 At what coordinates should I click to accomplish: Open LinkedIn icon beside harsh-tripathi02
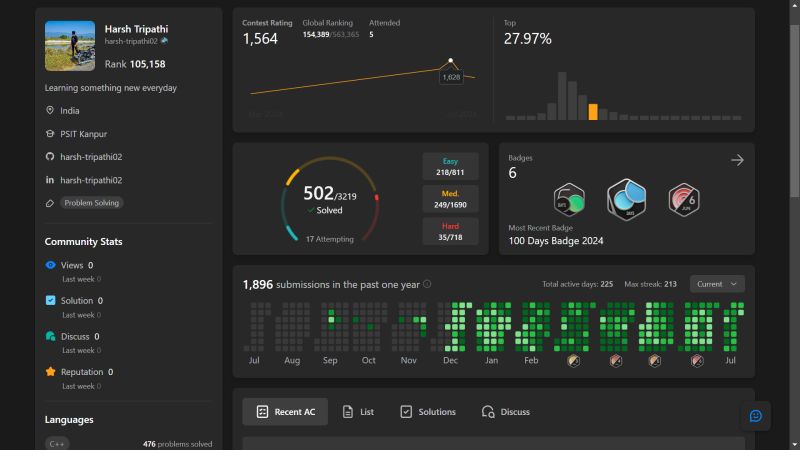pos(49,180)
